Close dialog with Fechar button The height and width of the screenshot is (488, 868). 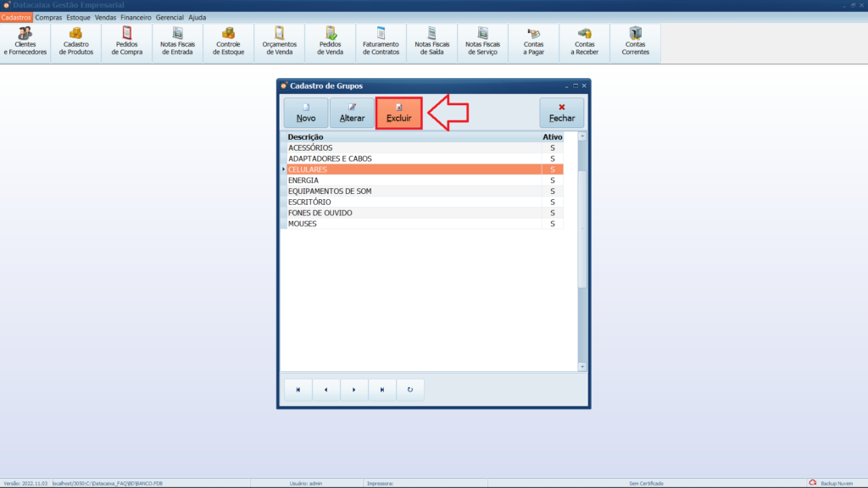click(561, 113)
